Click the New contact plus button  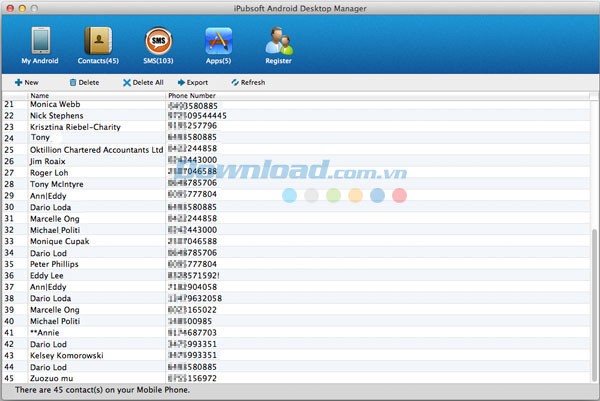(27, 82)
